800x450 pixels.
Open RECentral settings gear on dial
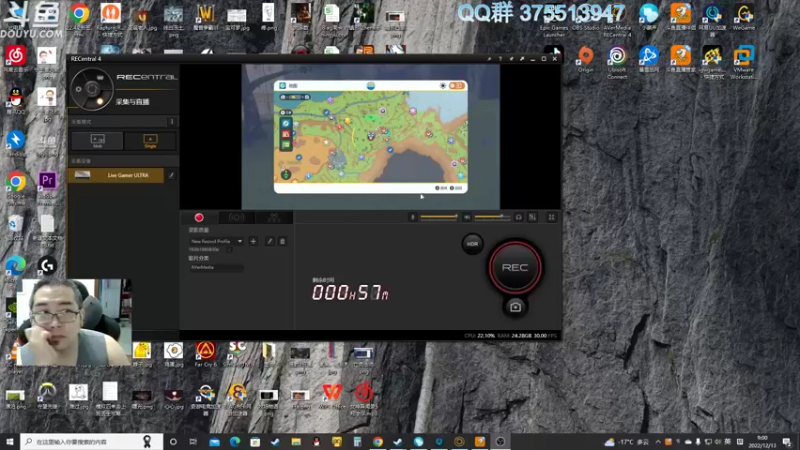tap(79, 89)
